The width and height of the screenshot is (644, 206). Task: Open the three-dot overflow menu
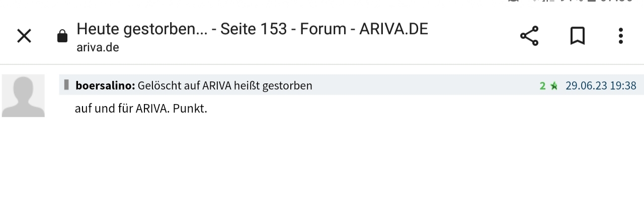[x=621, y=36]
